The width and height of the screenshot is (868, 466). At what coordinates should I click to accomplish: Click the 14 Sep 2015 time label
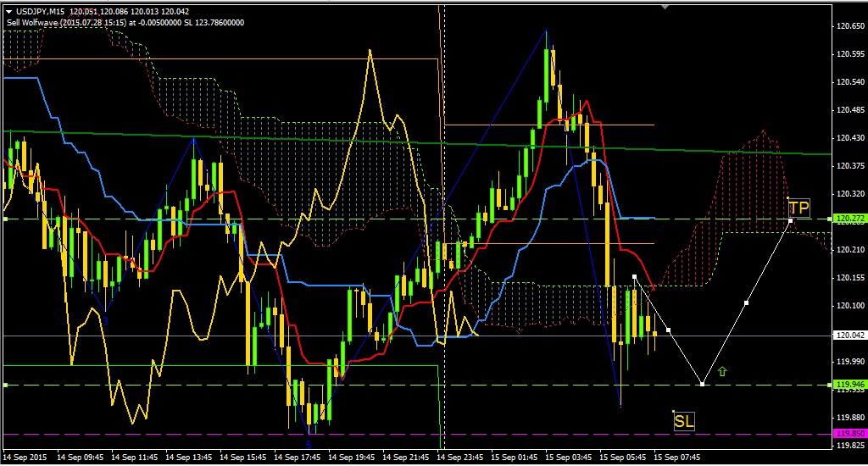[25, 458]
